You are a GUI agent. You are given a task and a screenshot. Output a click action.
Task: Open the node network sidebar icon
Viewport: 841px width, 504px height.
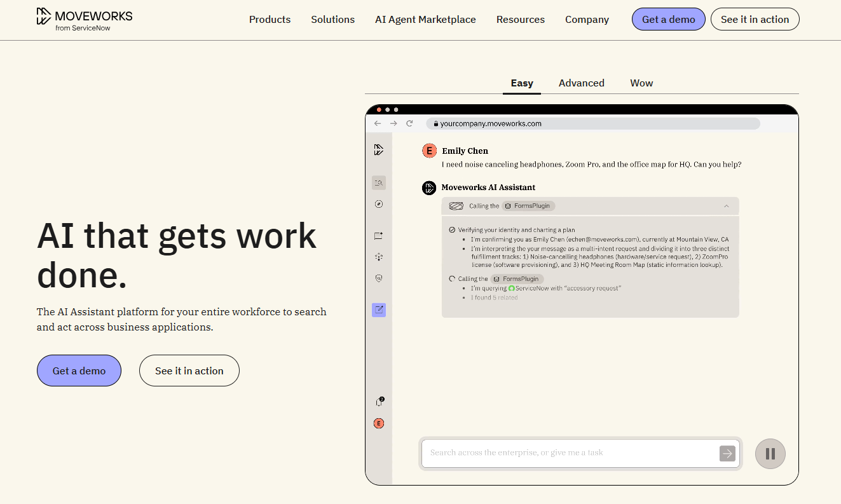(x=379, y=257)
